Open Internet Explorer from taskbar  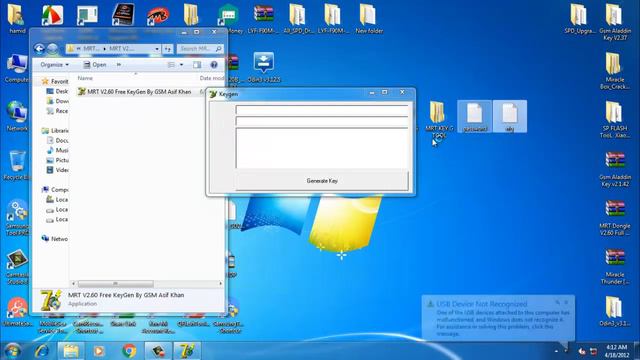click(42, 351)
